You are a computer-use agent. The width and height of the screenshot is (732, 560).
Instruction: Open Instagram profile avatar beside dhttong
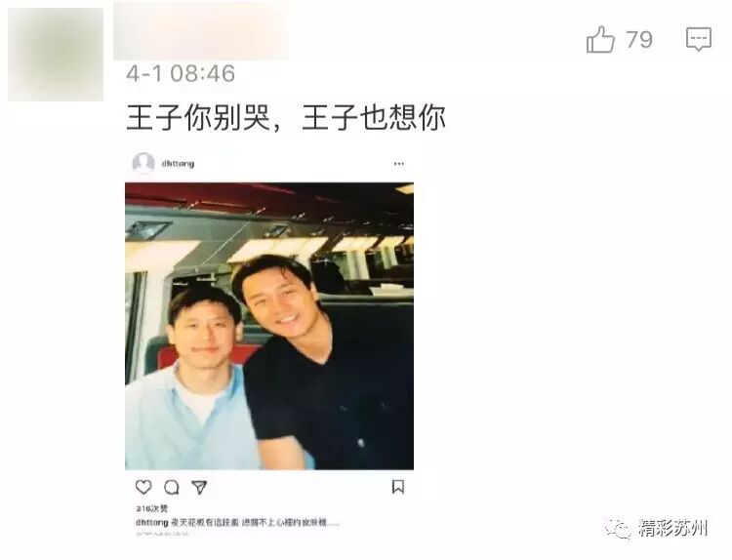[143, 163]
